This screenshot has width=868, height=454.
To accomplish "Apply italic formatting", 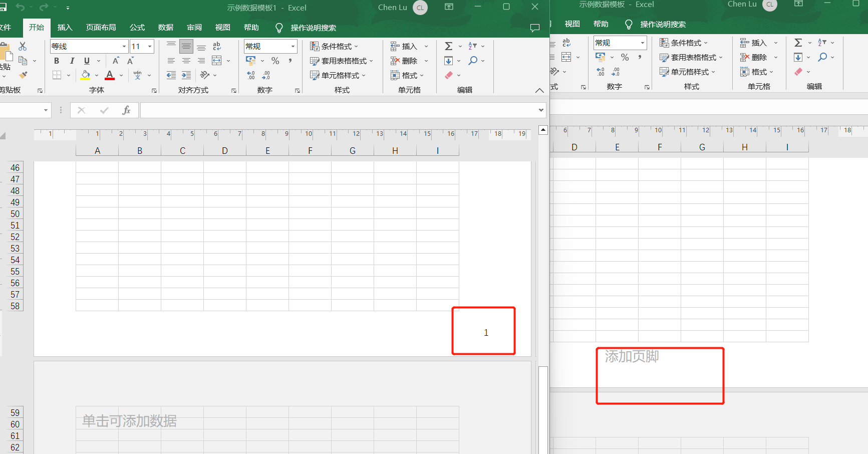I will (71, 61).
